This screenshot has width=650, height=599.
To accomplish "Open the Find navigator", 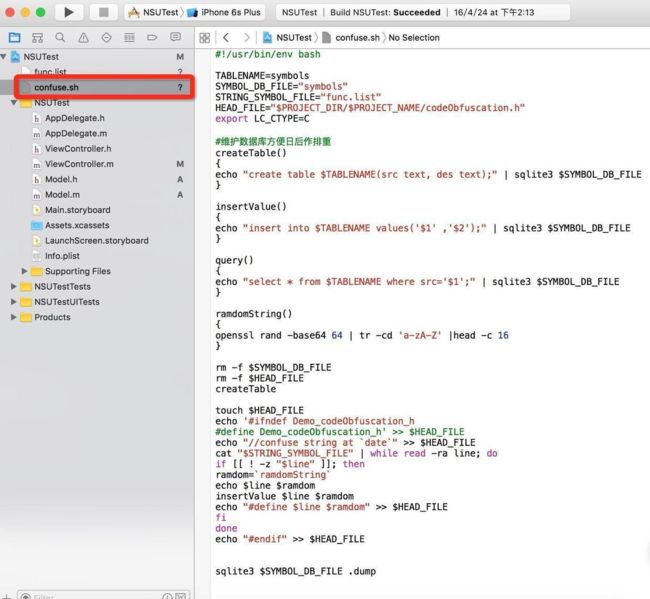I will 60,38.
